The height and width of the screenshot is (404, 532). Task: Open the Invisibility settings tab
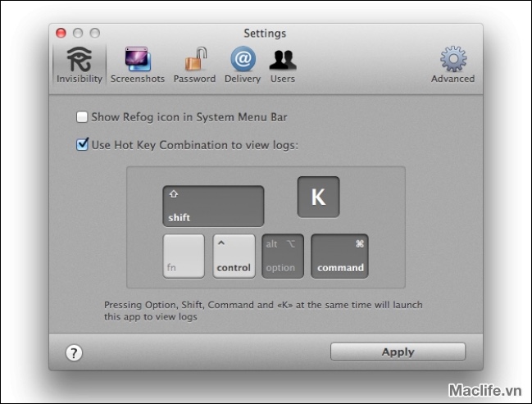[80, 65]
